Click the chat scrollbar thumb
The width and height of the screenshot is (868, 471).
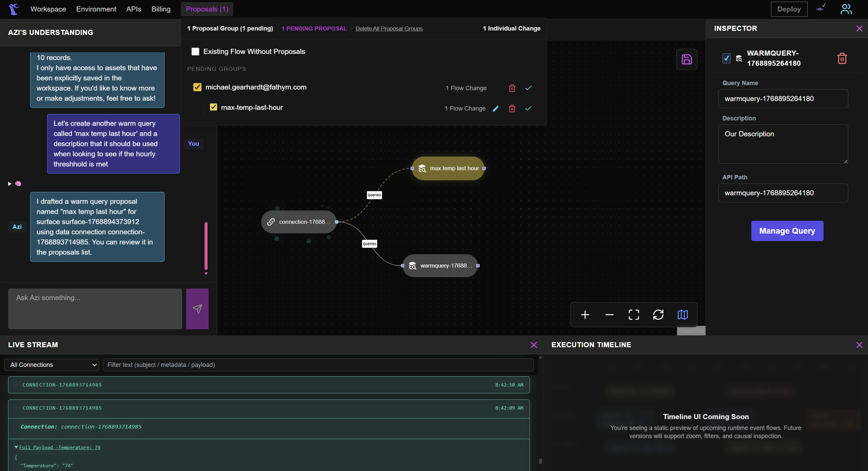(x=206, y=246)
